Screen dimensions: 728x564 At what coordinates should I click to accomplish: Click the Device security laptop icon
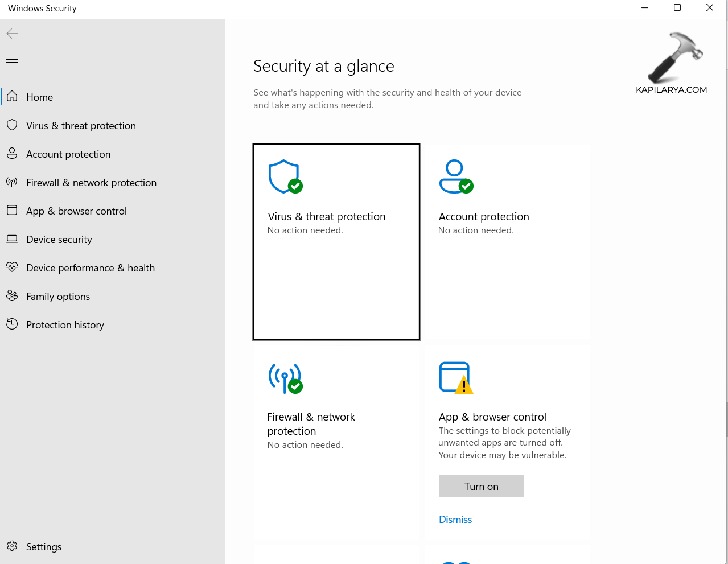[12, 239]
